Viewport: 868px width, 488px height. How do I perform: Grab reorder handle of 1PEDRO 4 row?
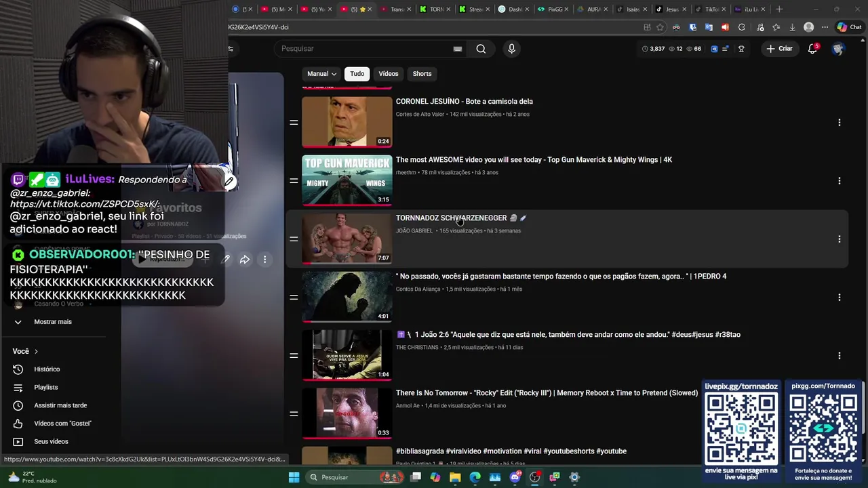click(x=294, y=298)
